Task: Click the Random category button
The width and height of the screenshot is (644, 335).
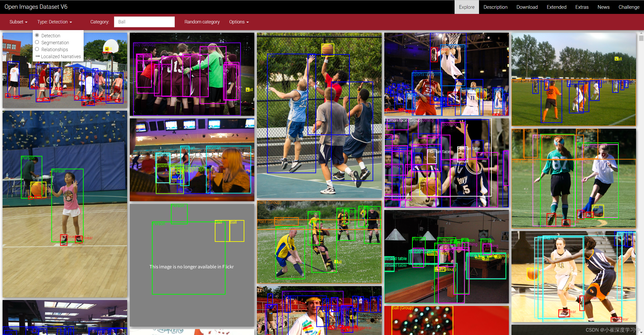Action: pyautogui.click(x=202, y=22)
